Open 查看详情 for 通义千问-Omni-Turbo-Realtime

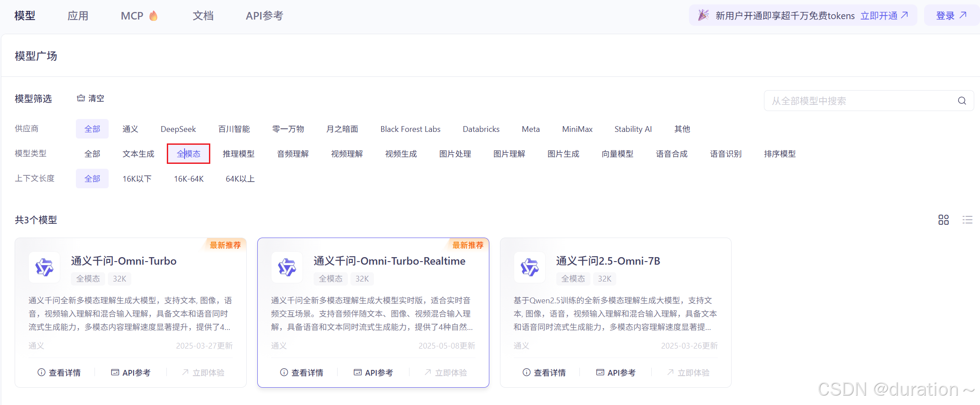(302, 373)
